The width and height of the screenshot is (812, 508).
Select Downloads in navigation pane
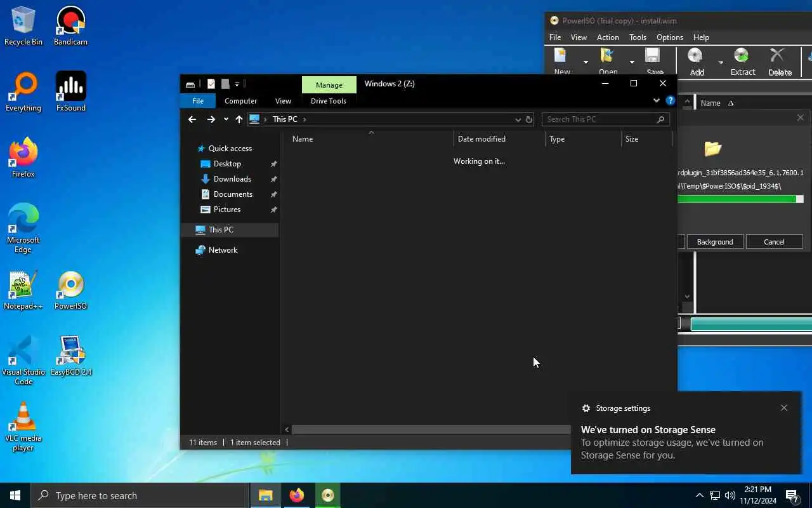pos(232,179)
